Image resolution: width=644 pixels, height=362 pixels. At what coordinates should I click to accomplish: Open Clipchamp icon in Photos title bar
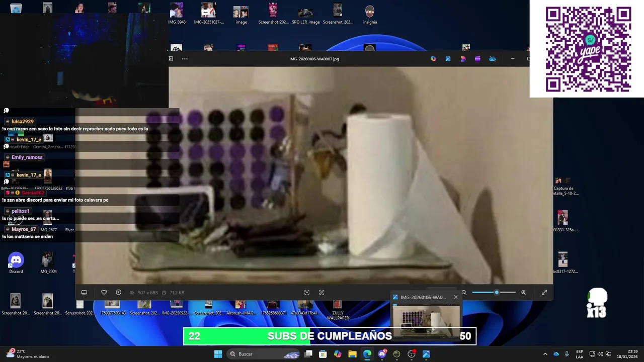[477, 59]
